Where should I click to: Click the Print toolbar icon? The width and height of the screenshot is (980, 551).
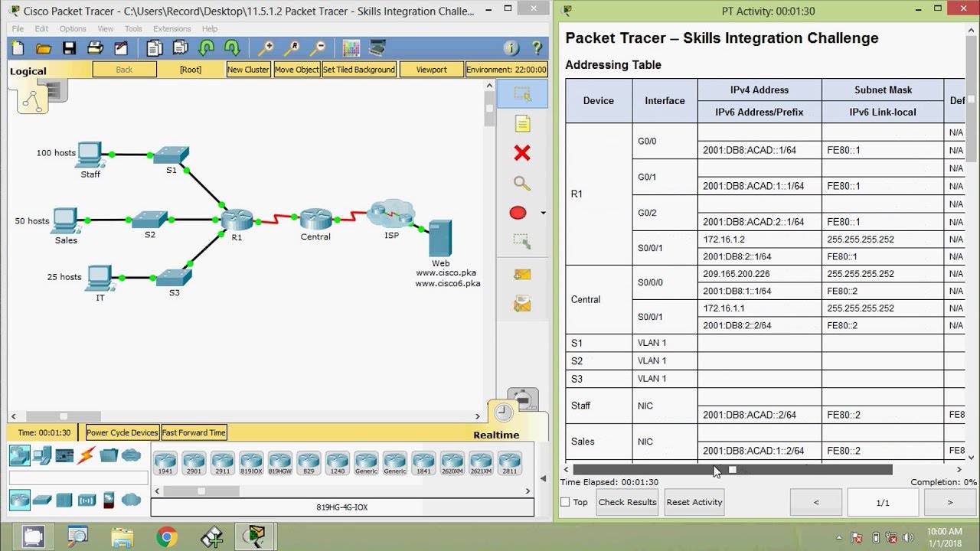95,48
